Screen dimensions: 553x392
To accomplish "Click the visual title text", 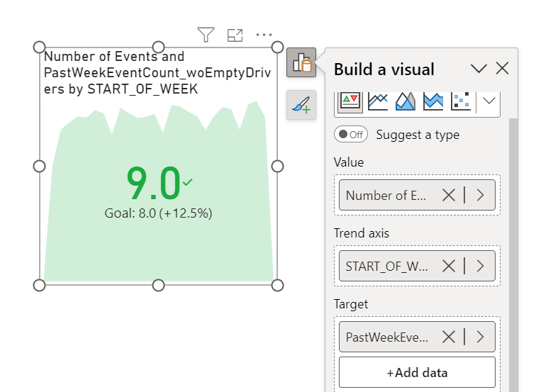I will click(x=157, y=72).
